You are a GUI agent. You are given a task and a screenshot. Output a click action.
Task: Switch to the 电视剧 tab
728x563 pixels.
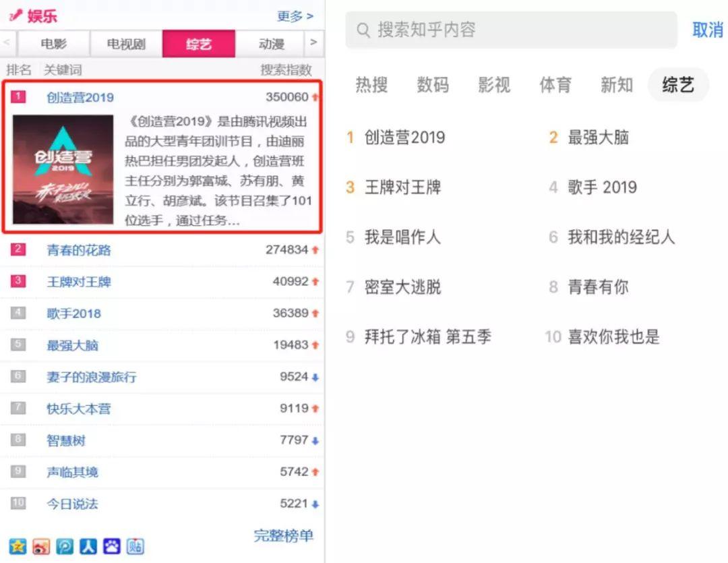click(126, 44)
